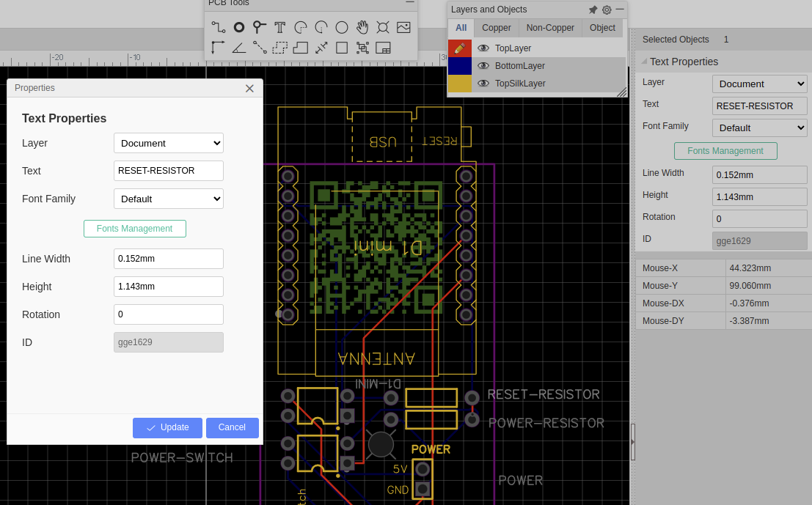Collapse the Text Properties section in right panel

[644, 62]
